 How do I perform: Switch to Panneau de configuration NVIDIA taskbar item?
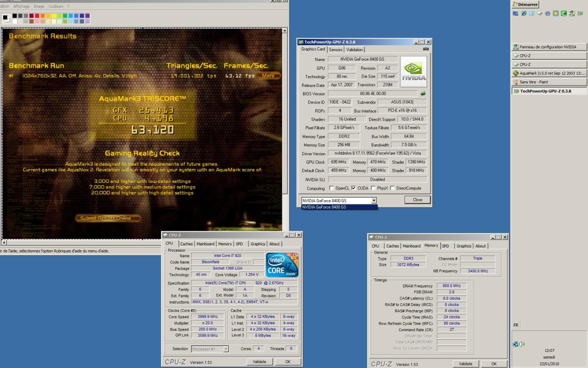(549, 47)
